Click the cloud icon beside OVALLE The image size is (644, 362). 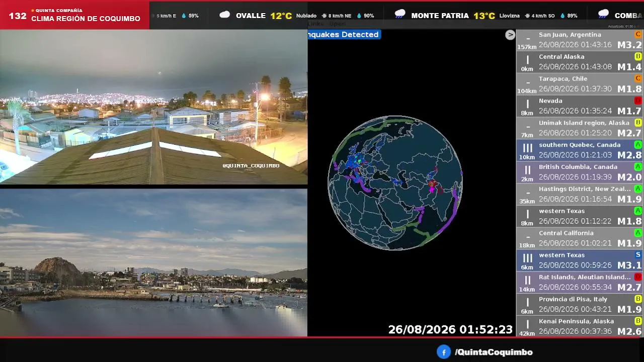[225, 15]
